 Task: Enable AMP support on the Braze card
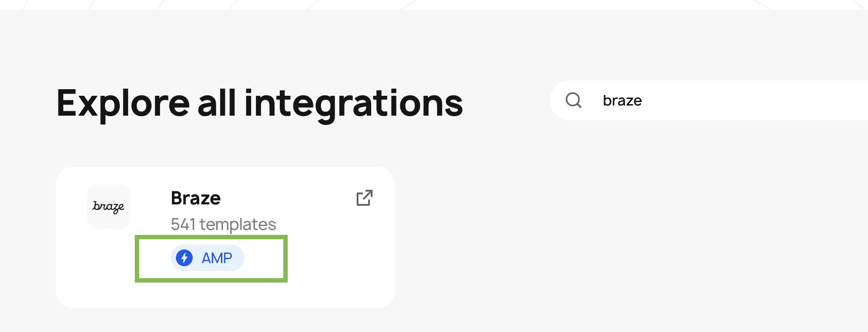click(x=207, y=258)
